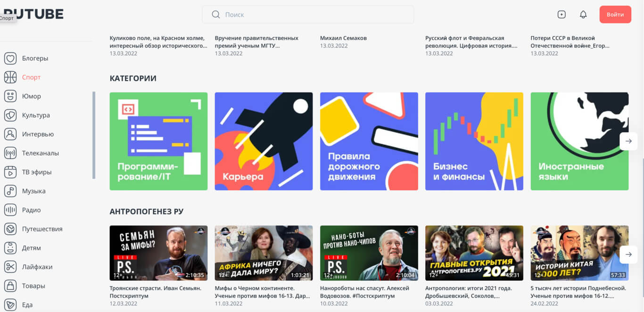Click the Телеканалы broadcast icon
The image size is (644, 312).
pos(10,153)
